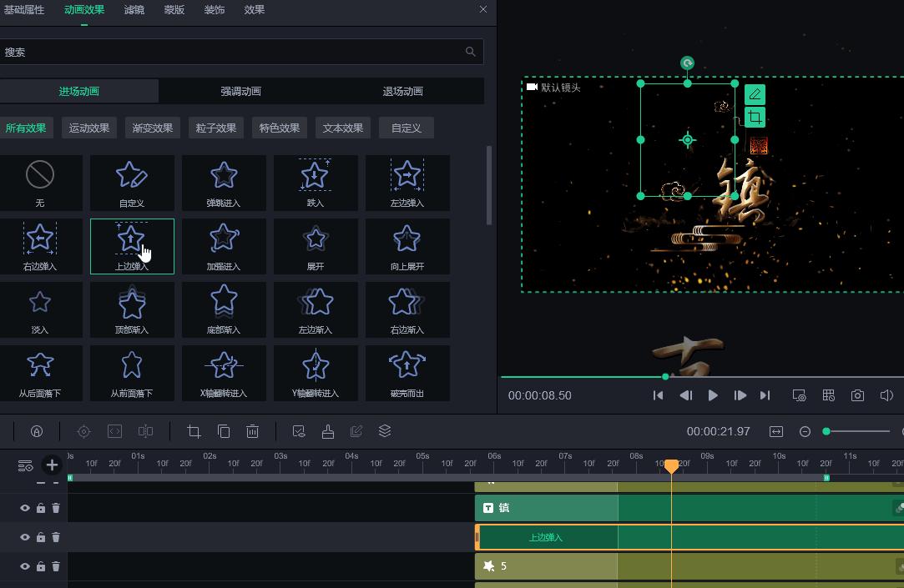
Task: Click the speaker volume icon below preview
Action: pos(886,395)
